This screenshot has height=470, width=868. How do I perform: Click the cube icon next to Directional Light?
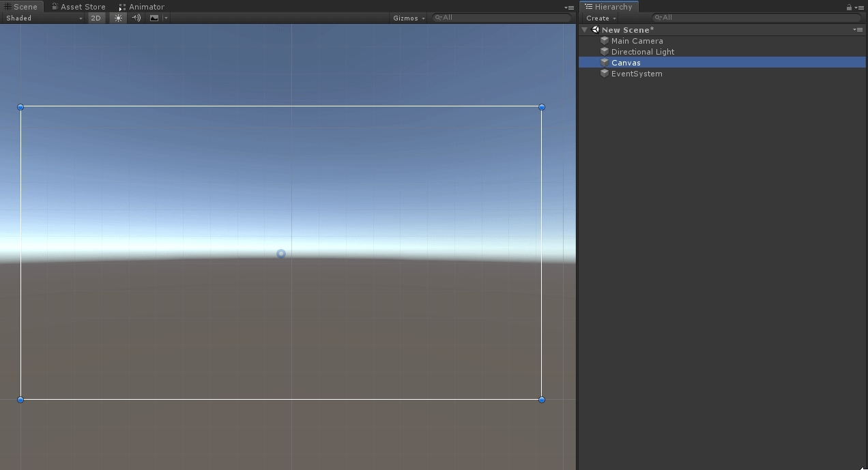click(605, 52)
